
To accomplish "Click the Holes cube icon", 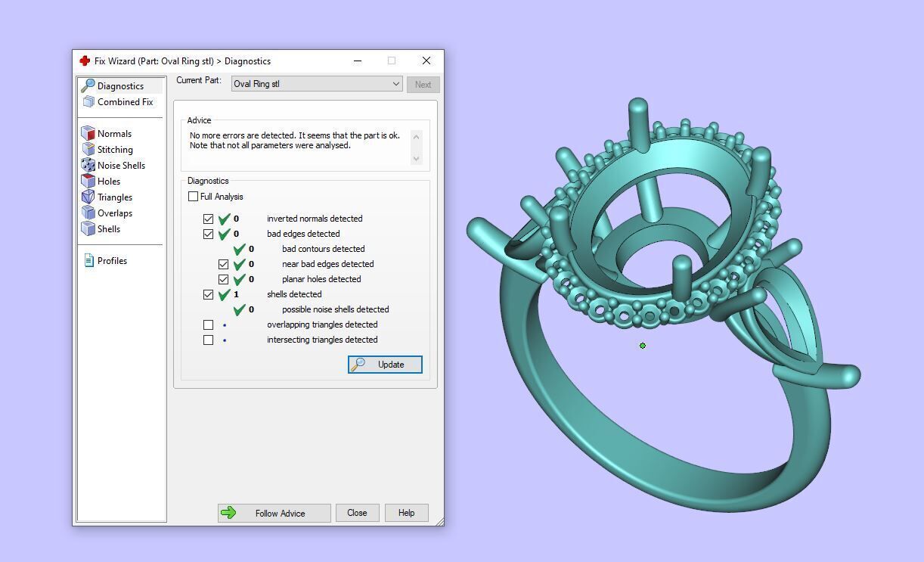I will [88, 182].
